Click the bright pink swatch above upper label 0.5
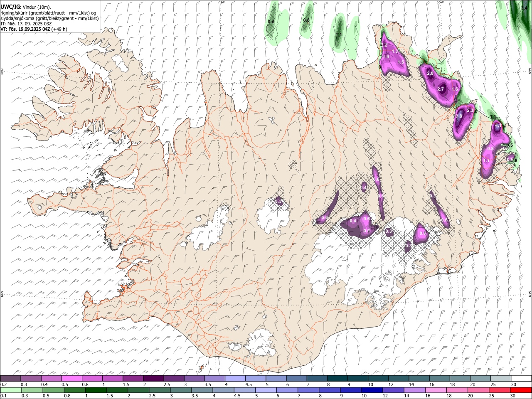532x399 pixels. coord(71,378)
